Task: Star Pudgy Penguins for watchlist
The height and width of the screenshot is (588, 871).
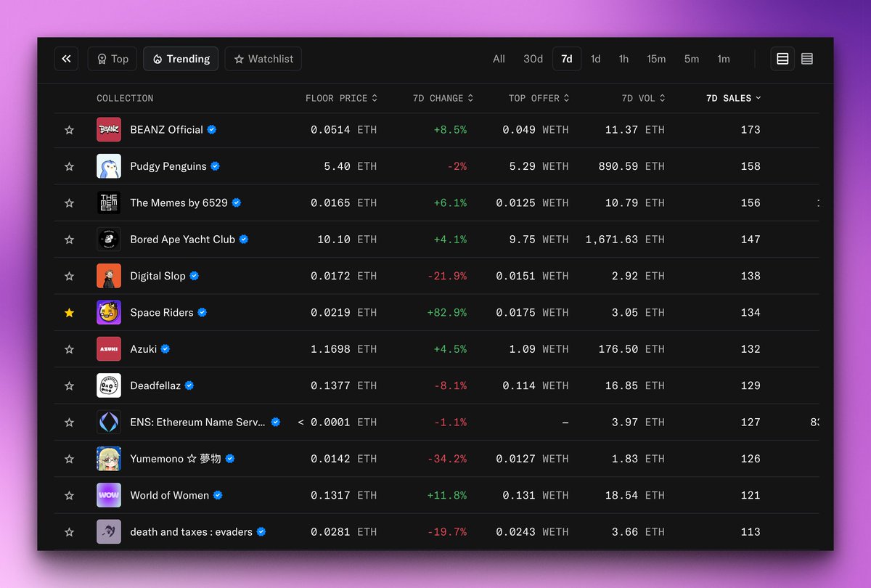Action: (x=69, y=166)
